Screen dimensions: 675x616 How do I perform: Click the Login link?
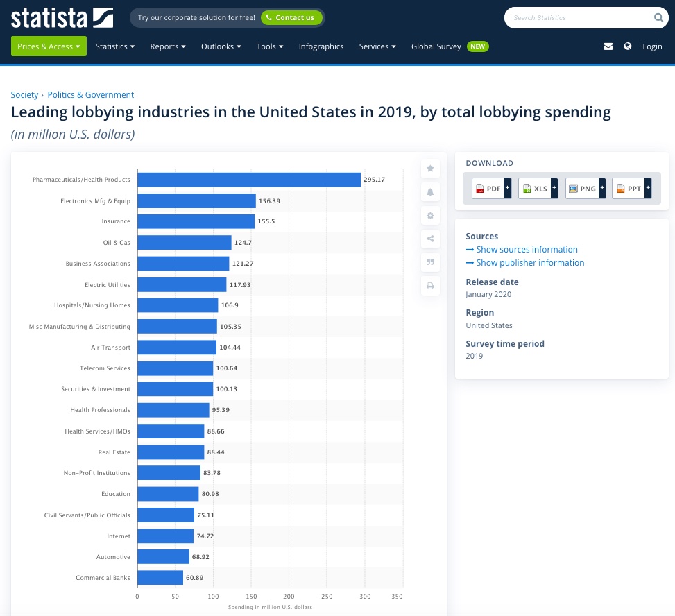(652, 46)
